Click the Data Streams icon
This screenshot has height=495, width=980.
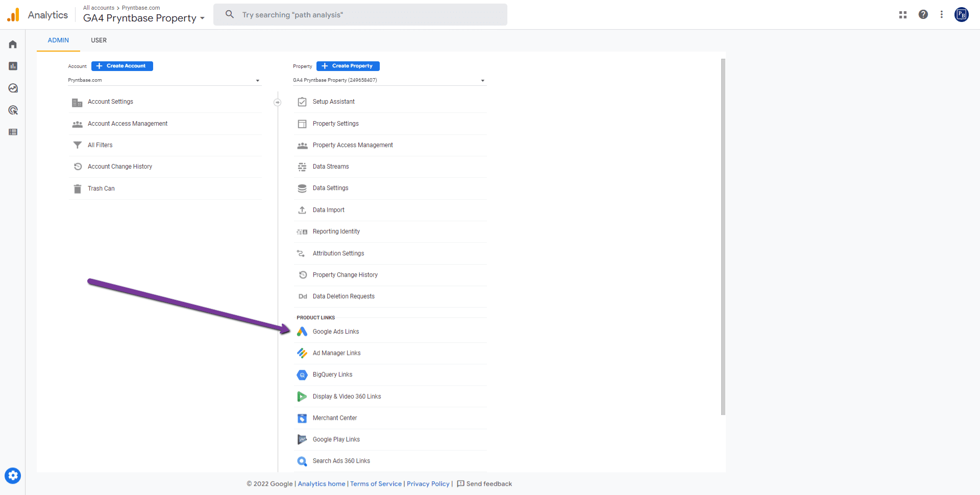302,167
